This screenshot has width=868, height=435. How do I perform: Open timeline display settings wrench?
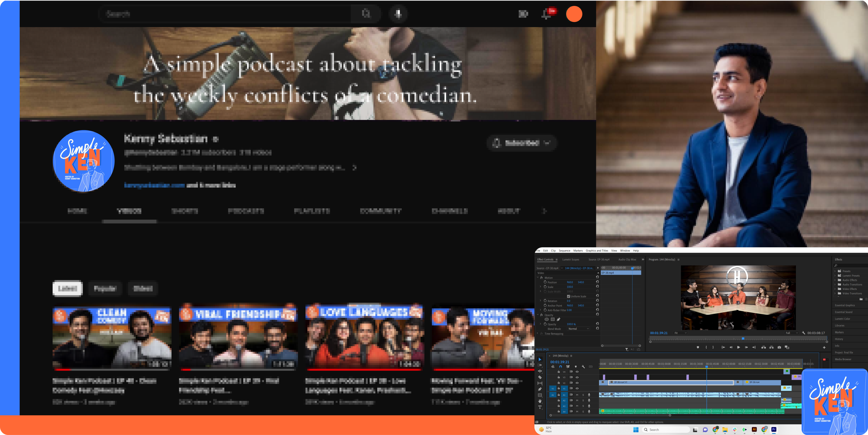pos(583,367)
